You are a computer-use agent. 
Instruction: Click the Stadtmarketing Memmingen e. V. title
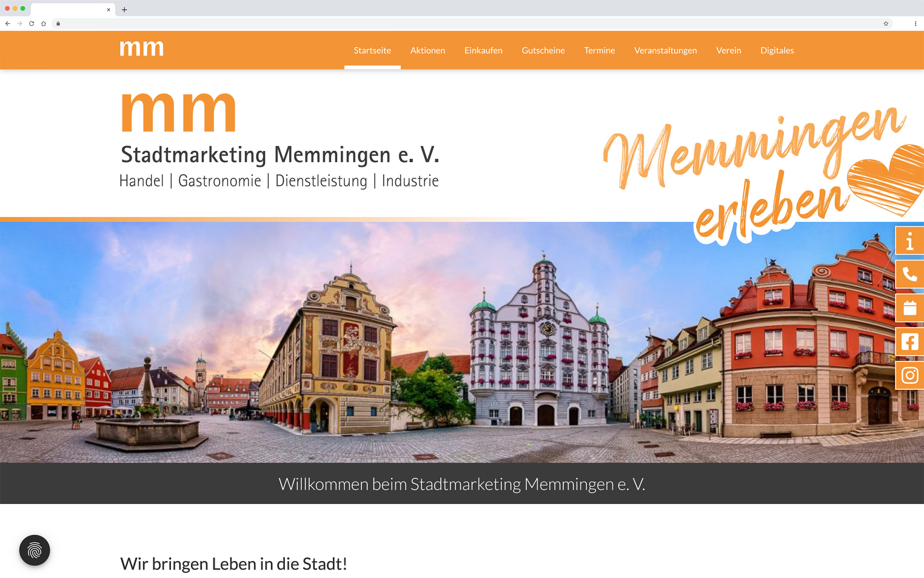[x=280, y=155]
